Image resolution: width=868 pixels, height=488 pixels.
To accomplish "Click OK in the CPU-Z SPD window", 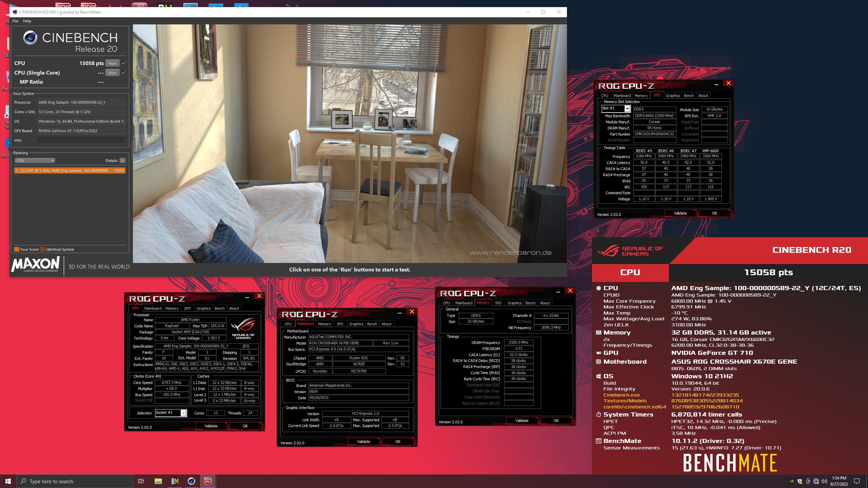I will tap(714, 213).
